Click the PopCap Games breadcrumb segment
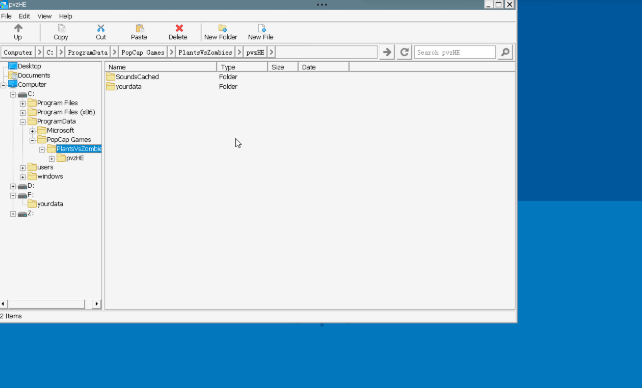This screenshot has width=642, height=388. (x=143, y=52)
